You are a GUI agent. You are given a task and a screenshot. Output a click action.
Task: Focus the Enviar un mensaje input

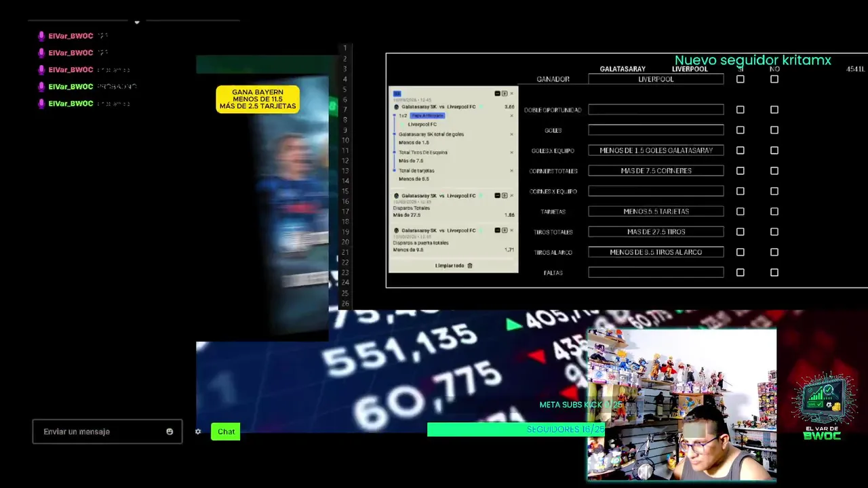pos(107,432)
